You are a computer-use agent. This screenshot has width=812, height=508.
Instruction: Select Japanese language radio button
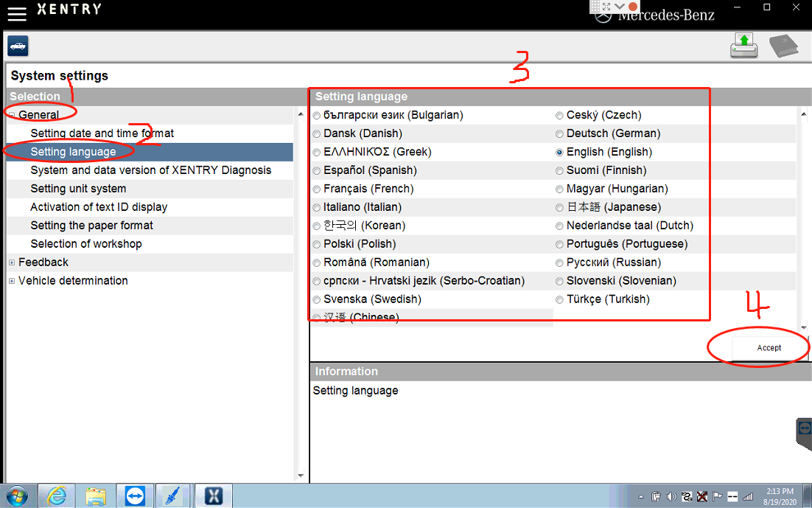click(559, 207)
